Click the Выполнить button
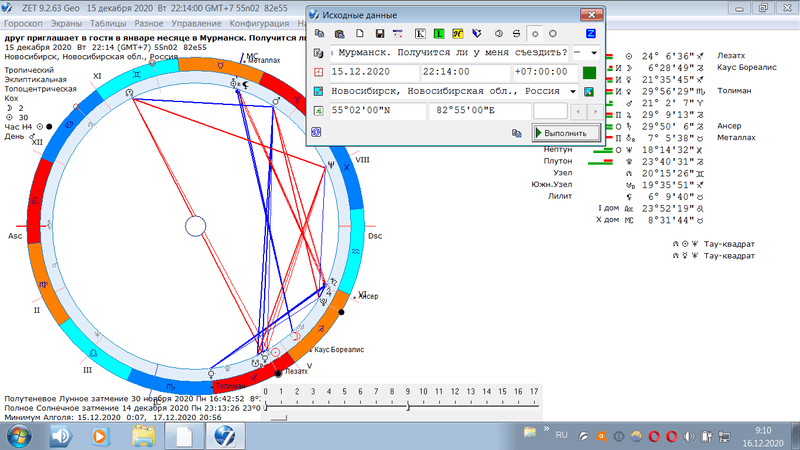The width and height of the screenshot is (800, 450). coord(567,132)
